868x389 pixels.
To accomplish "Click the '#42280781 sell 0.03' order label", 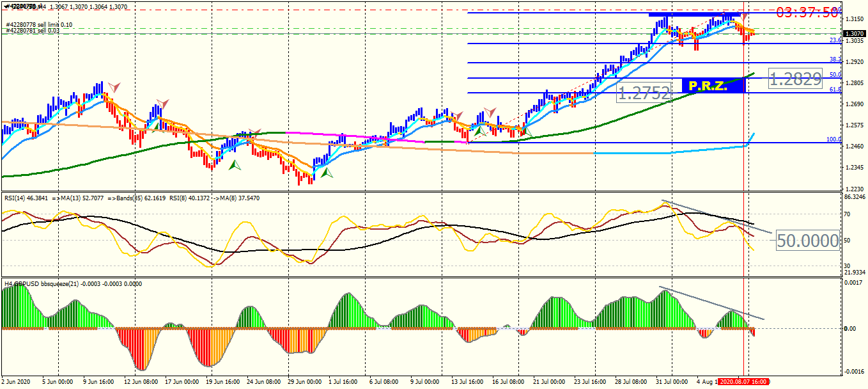I will click(x=32, y=30).
